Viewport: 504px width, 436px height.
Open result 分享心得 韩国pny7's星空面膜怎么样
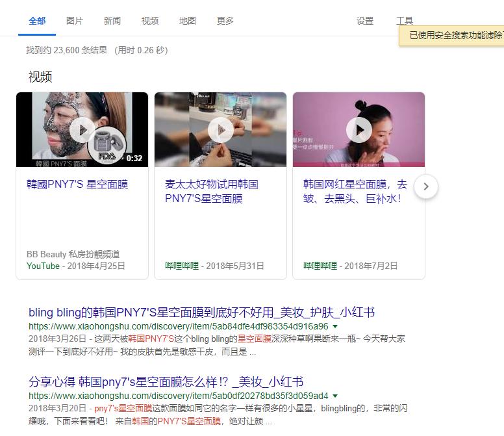tap(166, 381)
